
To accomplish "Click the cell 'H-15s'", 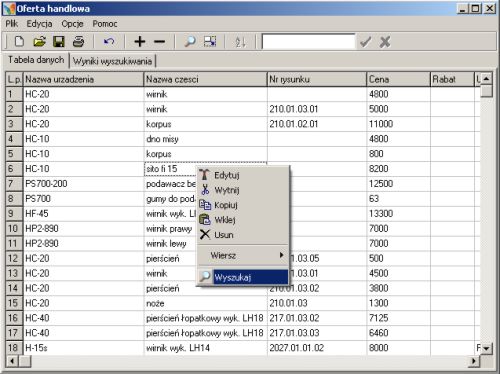I will [x=83, y=348].
